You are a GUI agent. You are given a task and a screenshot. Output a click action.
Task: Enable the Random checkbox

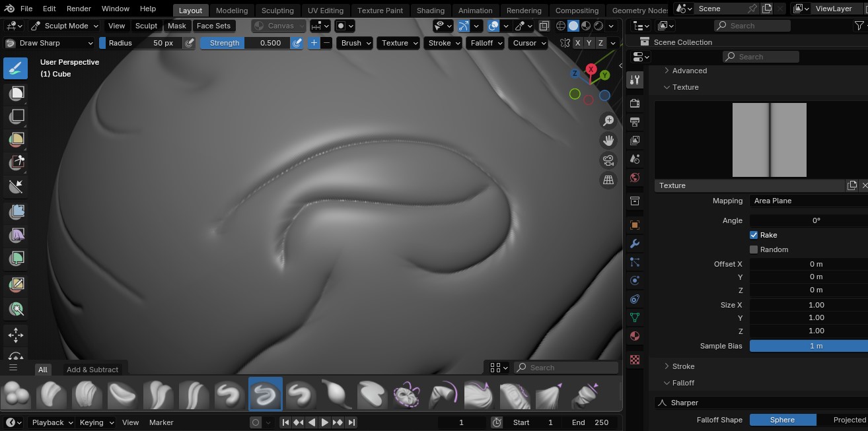pyautogui.click(x=754, y=249)
